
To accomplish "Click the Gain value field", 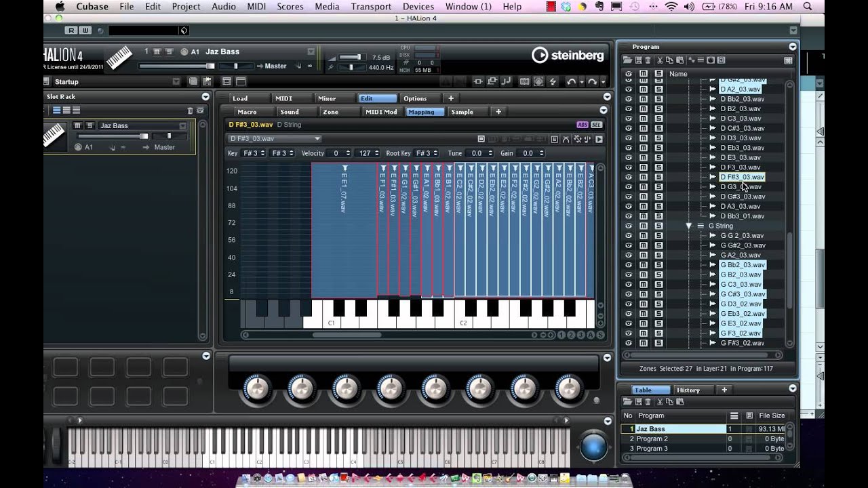I will point(532,153).
